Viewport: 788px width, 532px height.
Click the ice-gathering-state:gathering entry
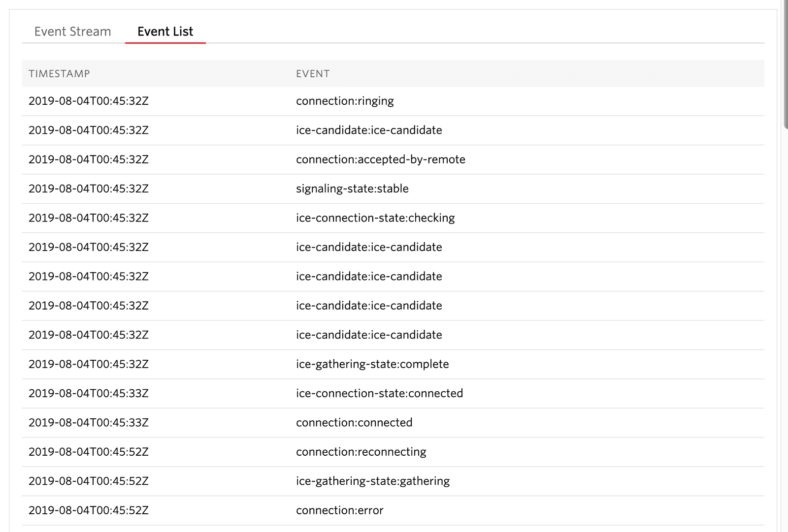(372, 481)
